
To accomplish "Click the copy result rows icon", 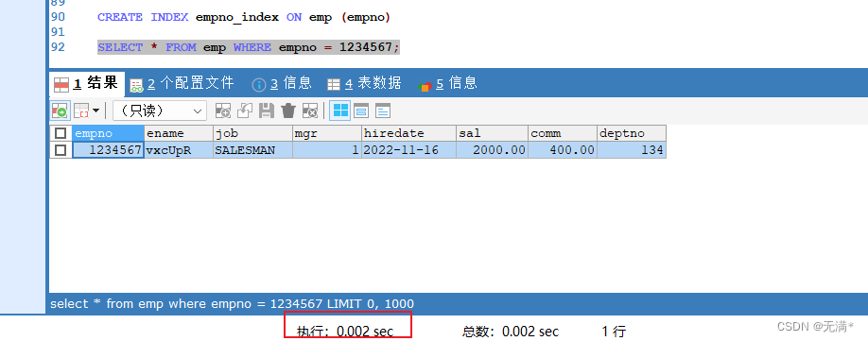I will point(81,111).
